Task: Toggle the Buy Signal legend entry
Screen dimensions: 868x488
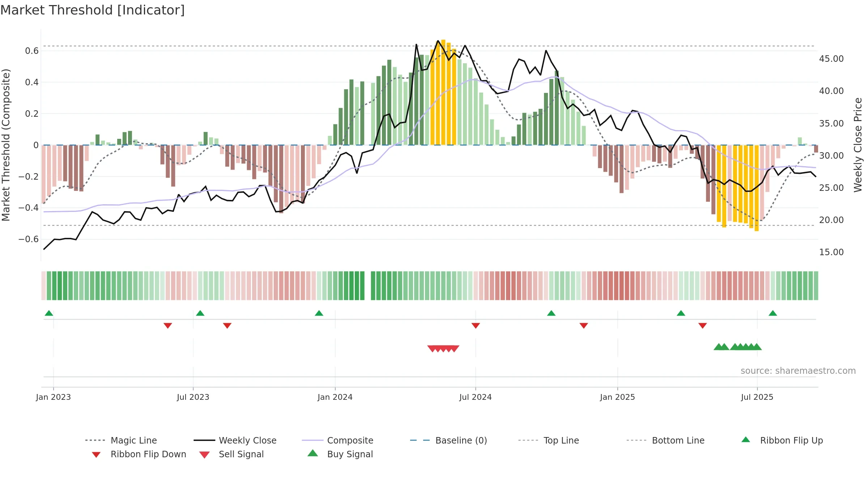Action: point(340,454)
